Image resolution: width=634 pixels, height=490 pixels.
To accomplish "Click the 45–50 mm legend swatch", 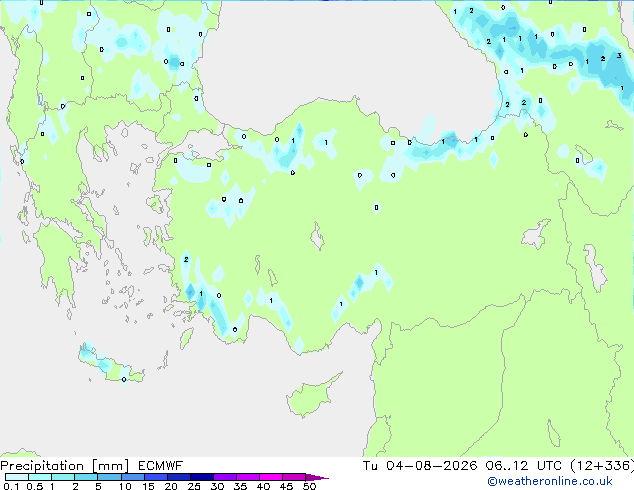I will pyautogui.click(x=294, y=477).
